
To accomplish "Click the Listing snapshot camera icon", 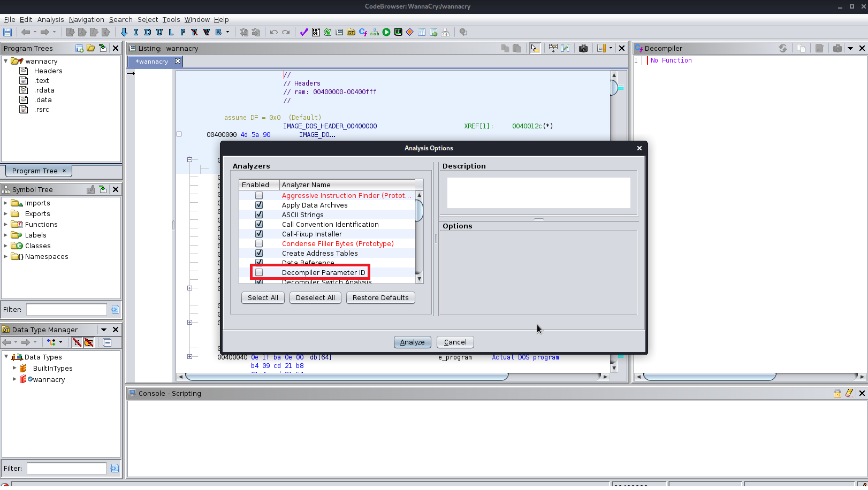I will (583, 48).
